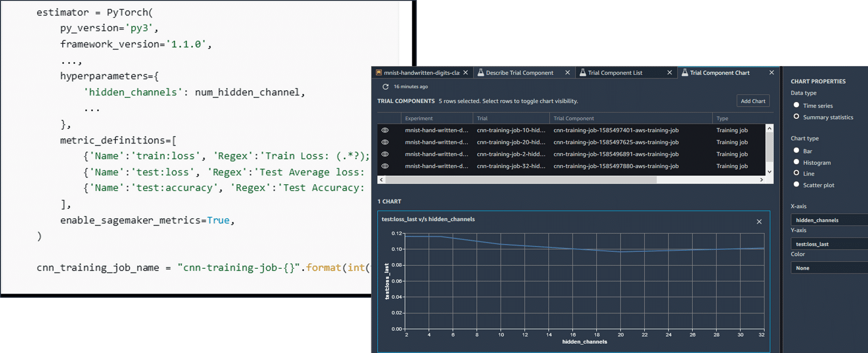Close the Trial Component Chart tab

coord(771,73)
